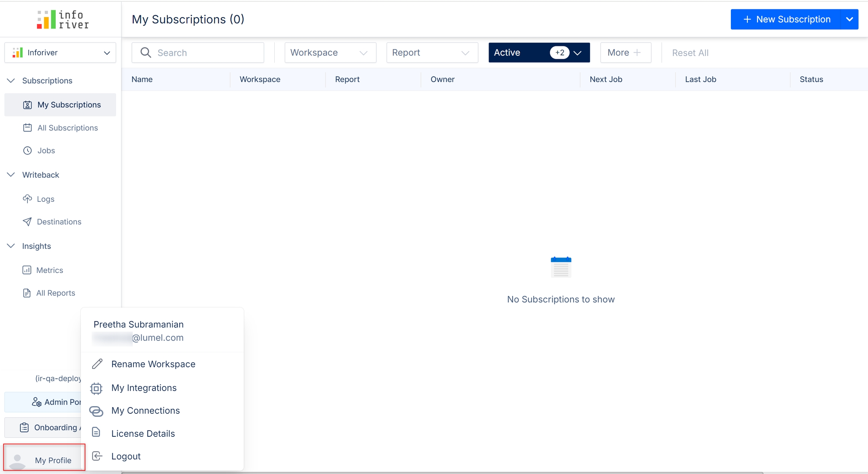
Task: Click the All Reports document icon
Action: (27, 293)
